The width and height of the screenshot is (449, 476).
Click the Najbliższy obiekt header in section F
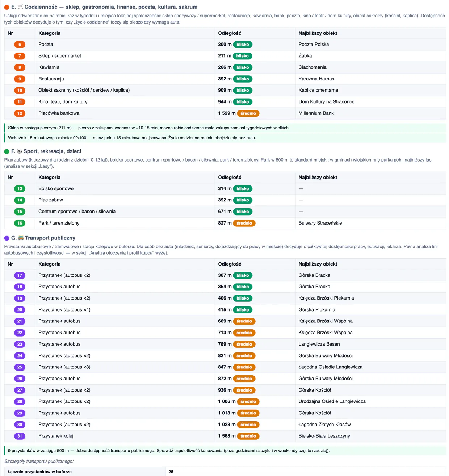[x=318, y=178]
